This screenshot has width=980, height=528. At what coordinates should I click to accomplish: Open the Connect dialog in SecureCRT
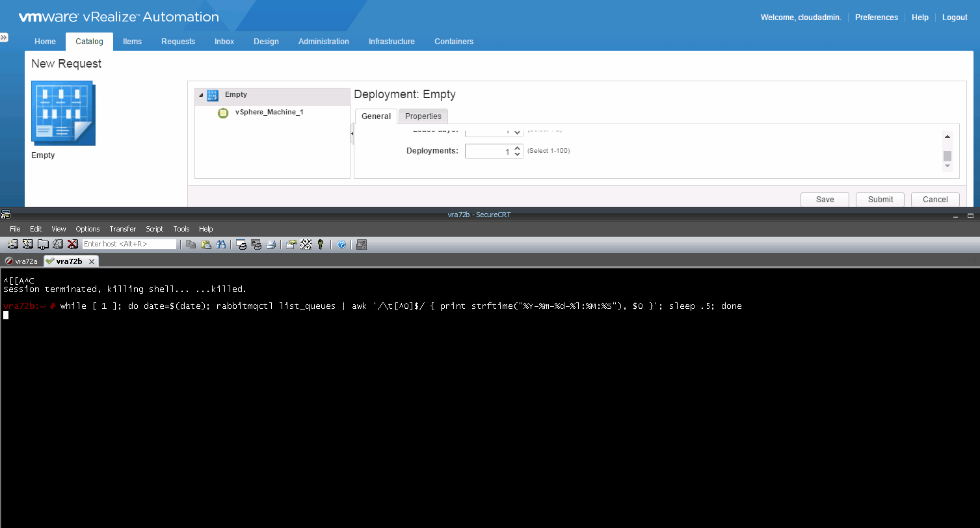click(x=13, y=244)
